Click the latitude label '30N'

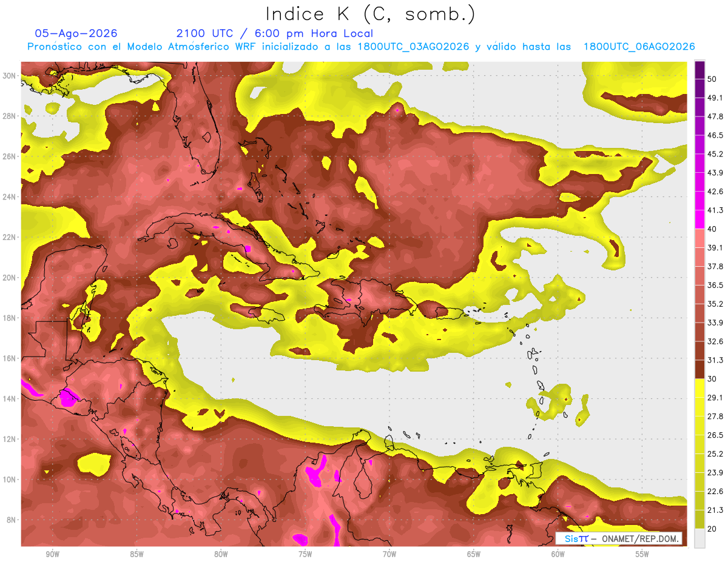coord(10,76)
